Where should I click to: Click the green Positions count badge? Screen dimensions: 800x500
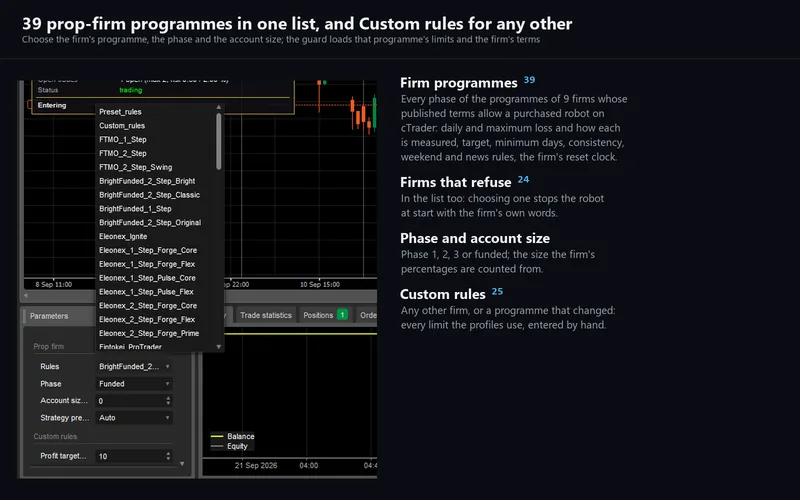(x=342, y=315)
